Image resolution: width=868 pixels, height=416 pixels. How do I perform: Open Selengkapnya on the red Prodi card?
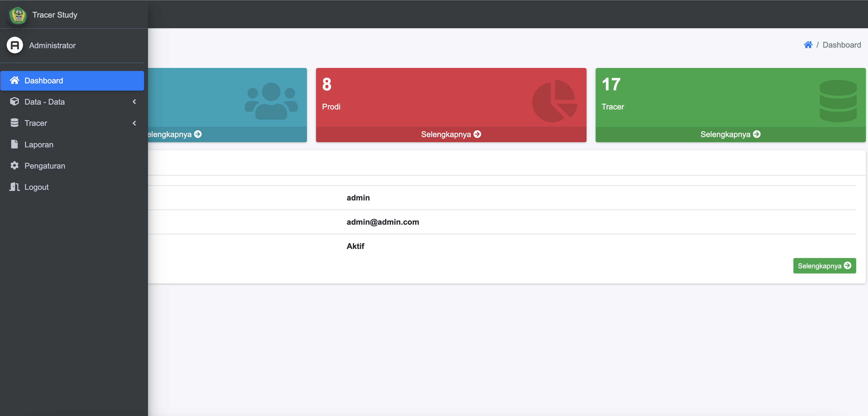(451, 134)
